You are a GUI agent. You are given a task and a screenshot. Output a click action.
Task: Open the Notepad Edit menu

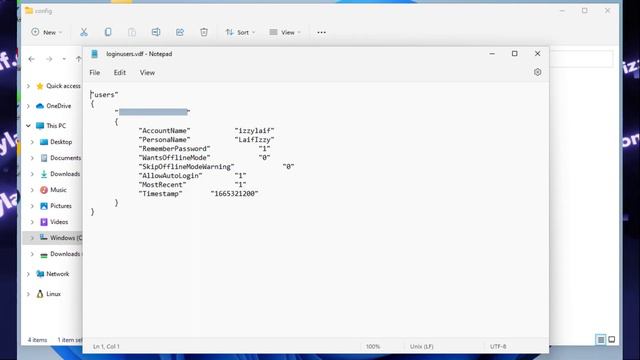click(120, 73)
